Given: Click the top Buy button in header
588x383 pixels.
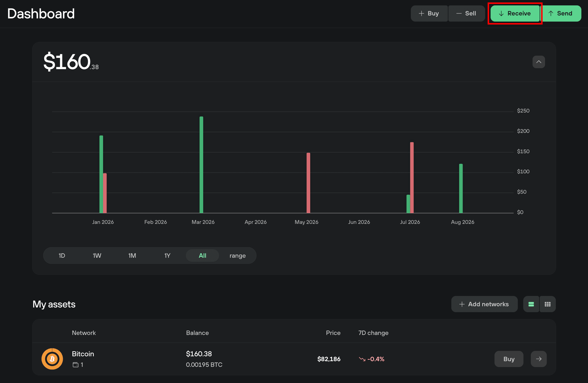Looking at the screenshot, I should point(429,13).
